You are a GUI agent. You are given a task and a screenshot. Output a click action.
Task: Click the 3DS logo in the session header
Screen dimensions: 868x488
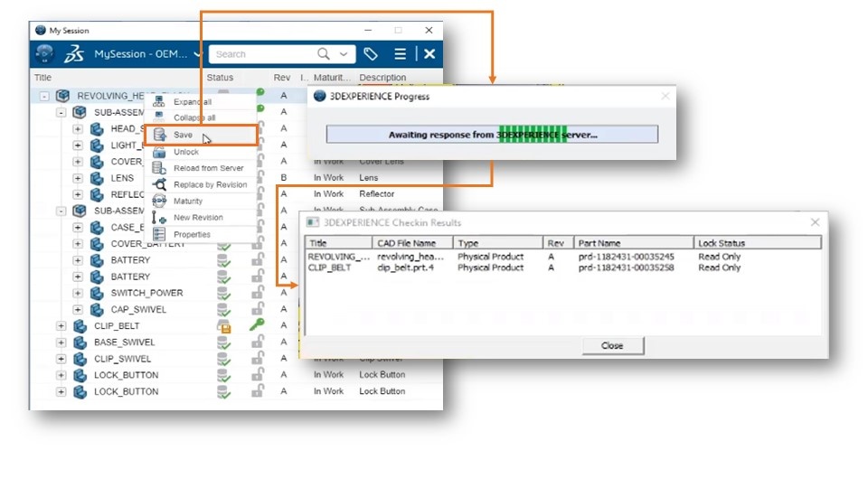pos(73,53)
